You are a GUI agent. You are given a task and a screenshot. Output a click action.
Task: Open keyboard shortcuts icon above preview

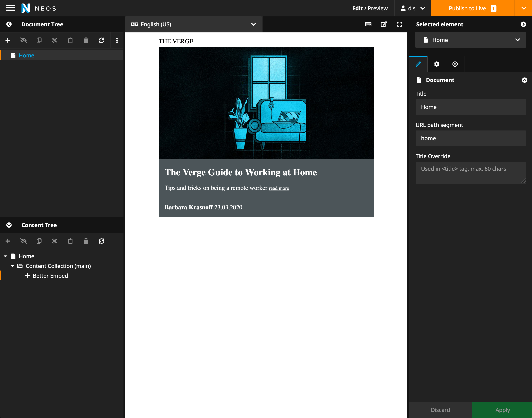coord(368,24)
